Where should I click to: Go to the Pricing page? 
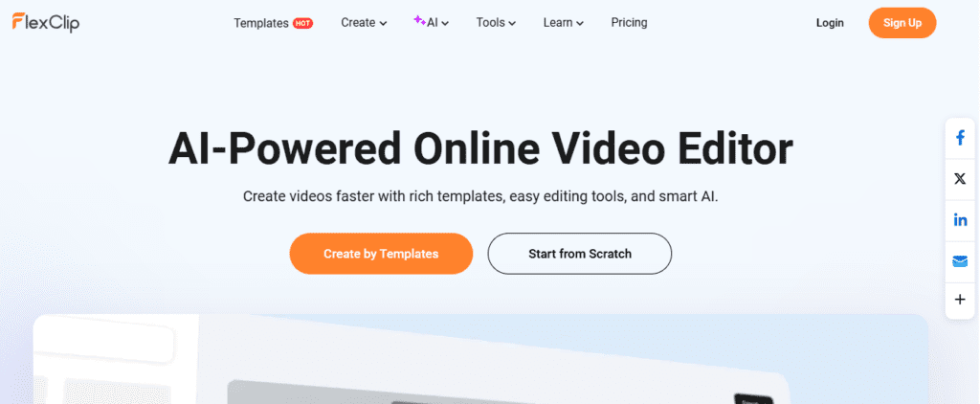tap(629, 23)
